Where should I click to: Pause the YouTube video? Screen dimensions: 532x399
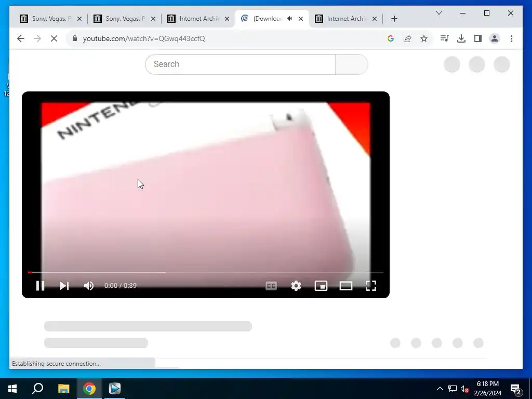(40, 286)
